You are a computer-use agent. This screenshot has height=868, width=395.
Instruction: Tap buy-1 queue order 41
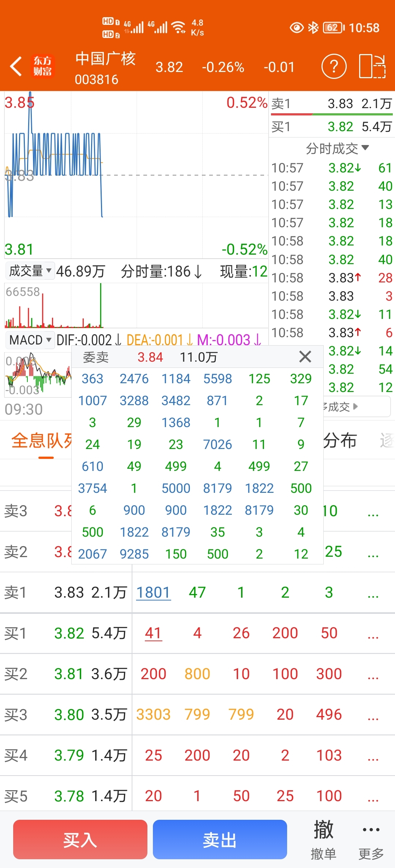coord(153,633)
